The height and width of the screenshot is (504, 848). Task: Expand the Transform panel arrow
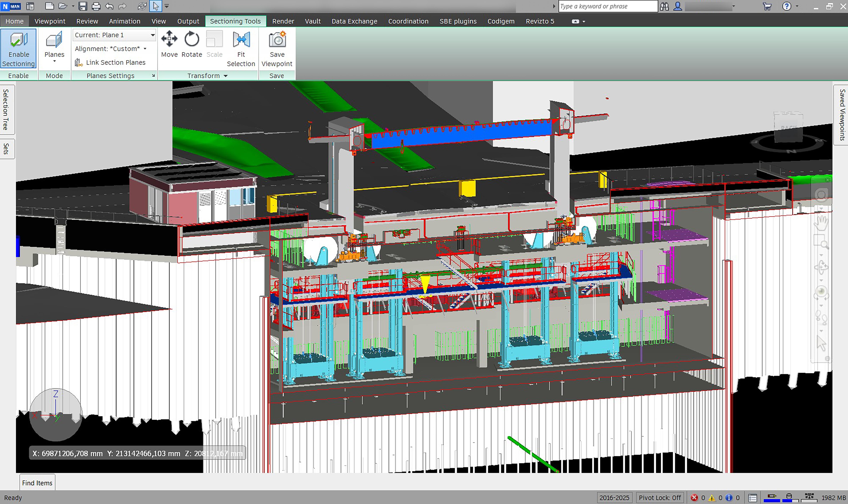226,76
